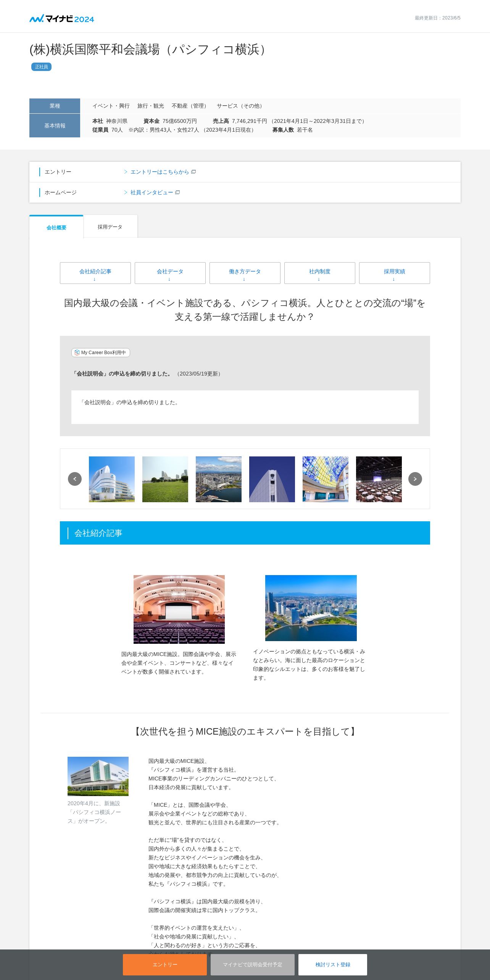Click マイナビで説明会受付予定 button
The width and height of the screenshot is (490, 980).
(x=253, y=965)
